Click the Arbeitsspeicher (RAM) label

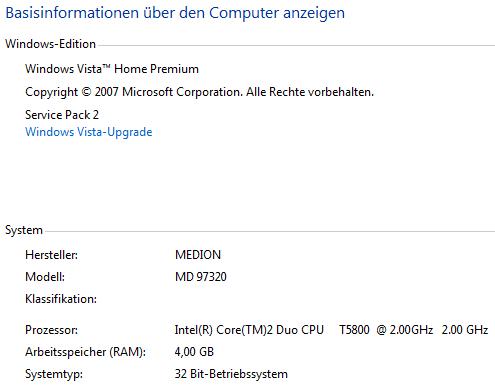point(86,352)
